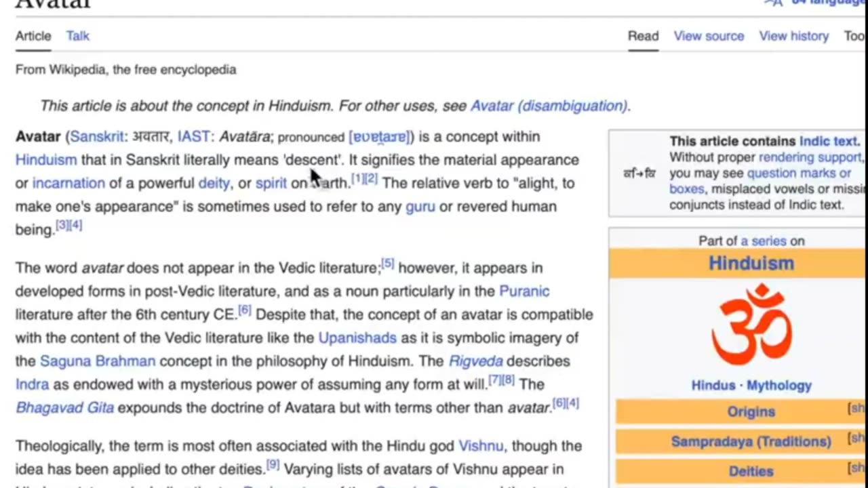Viewport: 868px width, 488px height.
Task: Open the View history tab
Action: click(x=793, y=36)
